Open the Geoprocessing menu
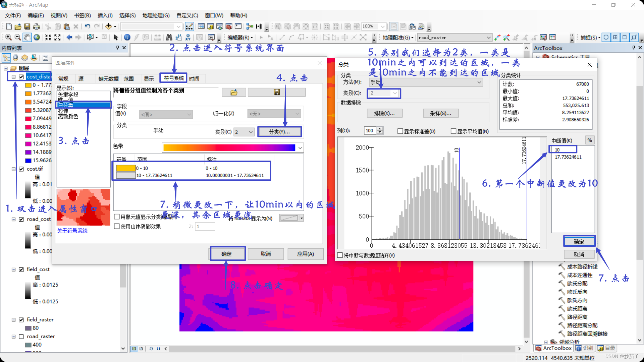The height and width of the screenshot is (362, 644). tap(156, 15)
